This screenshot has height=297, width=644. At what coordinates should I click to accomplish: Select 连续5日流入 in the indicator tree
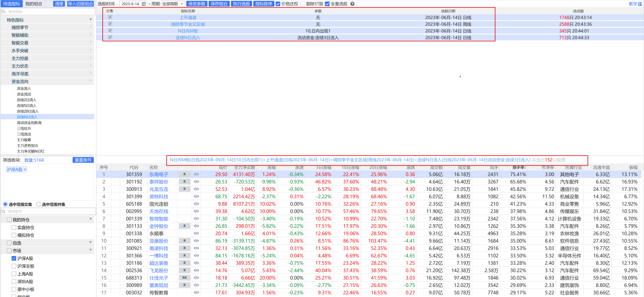(26, 106)
